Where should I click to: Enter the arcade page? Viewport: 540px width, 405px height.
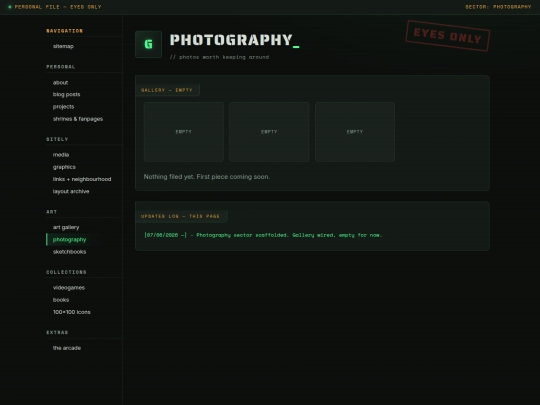[x=67, y=348]
